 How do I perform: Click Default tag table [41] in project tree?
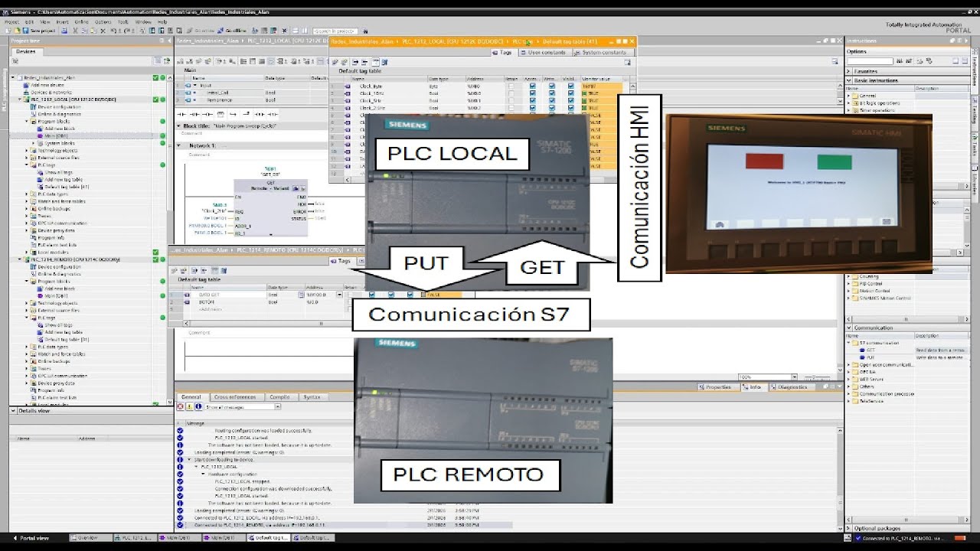(x=67, y=187)
